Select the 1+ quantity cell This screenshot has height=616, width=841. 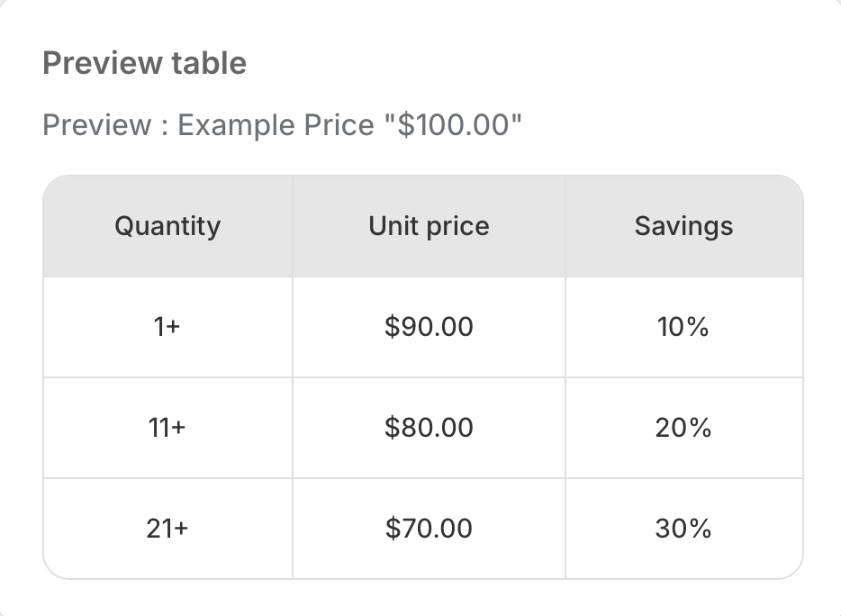pyautogui.click(x=167, y=327)
